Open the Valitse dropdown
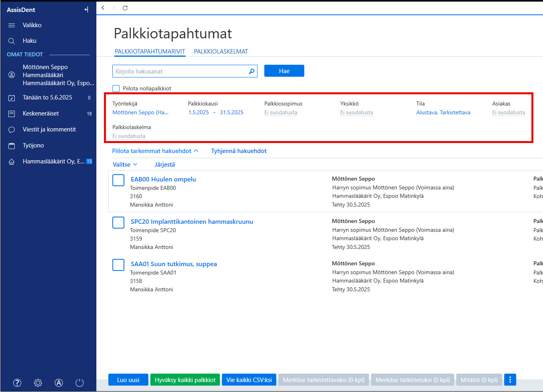The width and height of the screenshot is (543, 392). pyautogui.click(x=125, y=165)
